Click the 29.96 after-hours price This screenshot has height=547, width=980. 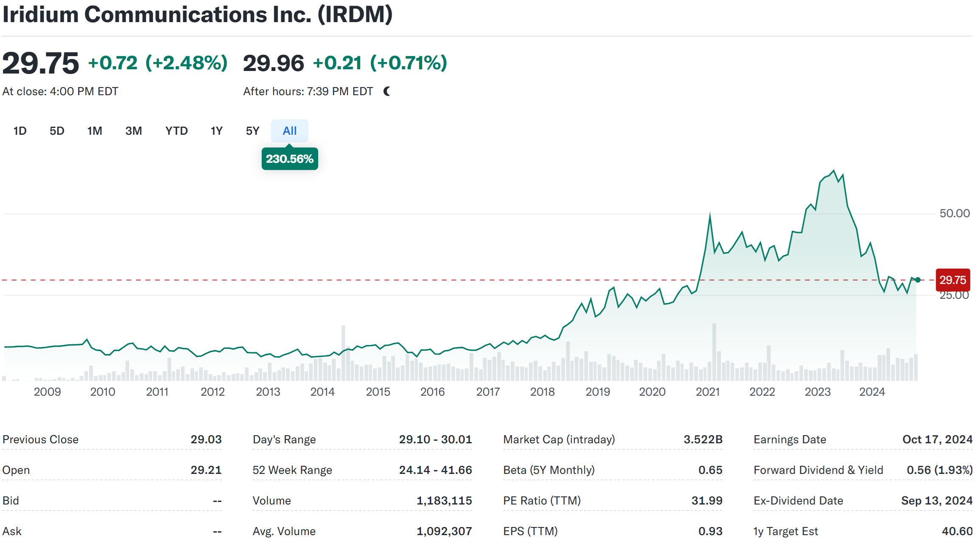click(x=274, y=63)
